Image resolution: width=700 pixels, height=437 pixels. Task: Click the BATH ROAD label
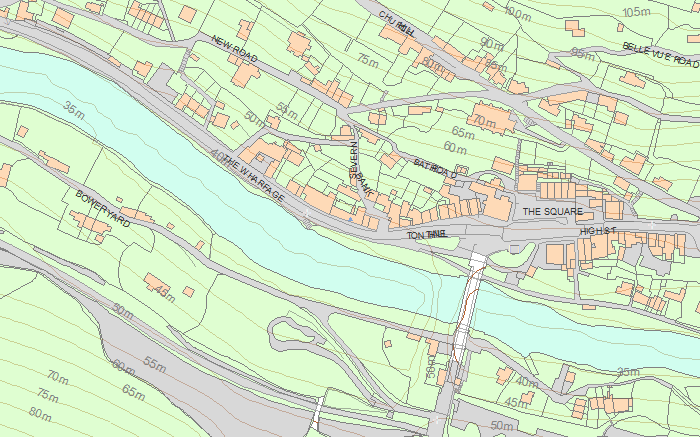tap(435, 169)
